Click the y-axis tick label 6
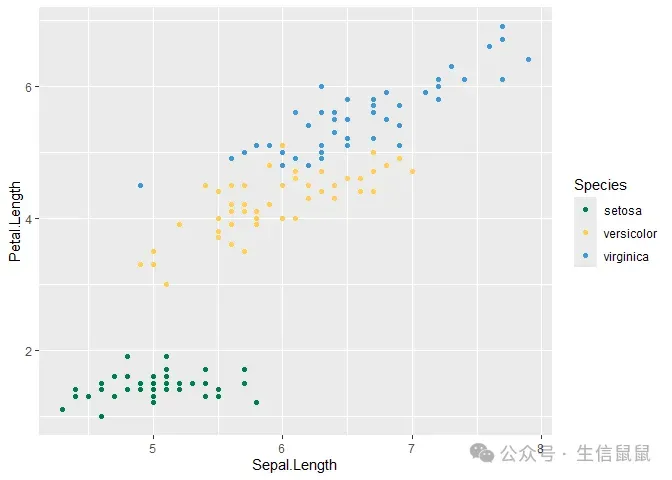The height and width of the screenshot is (480, 672). (x=29, y=87)
